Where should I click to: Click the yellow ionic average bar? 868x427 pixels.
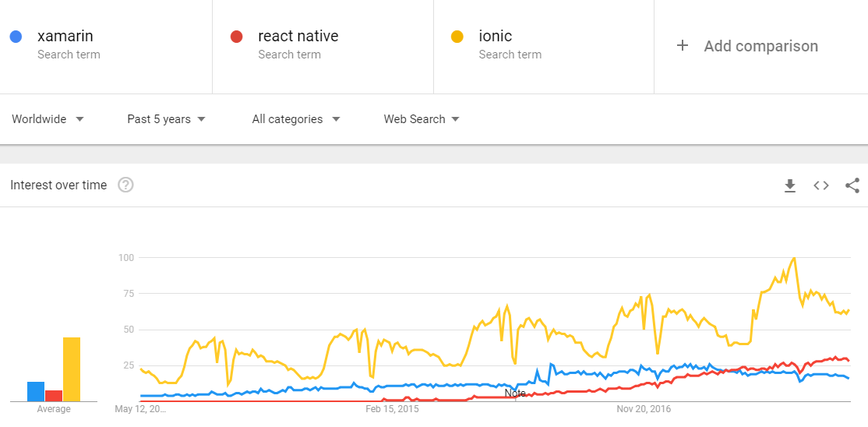72,369
